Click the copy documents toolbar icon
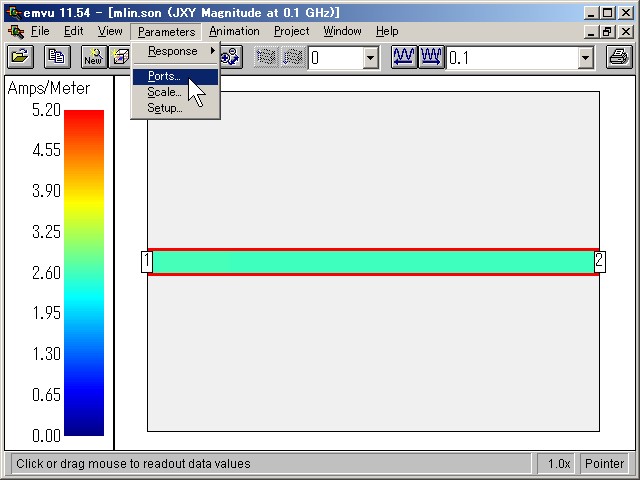Screen dimensions: 640x480 pyautogui.click(x=57, y=57)
